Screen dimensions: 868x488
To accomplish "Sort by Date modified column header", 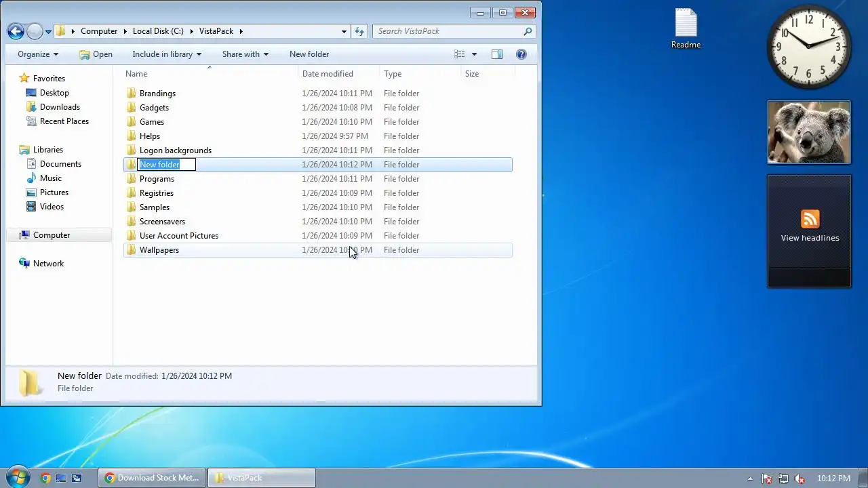I will [x=338, y=74].
